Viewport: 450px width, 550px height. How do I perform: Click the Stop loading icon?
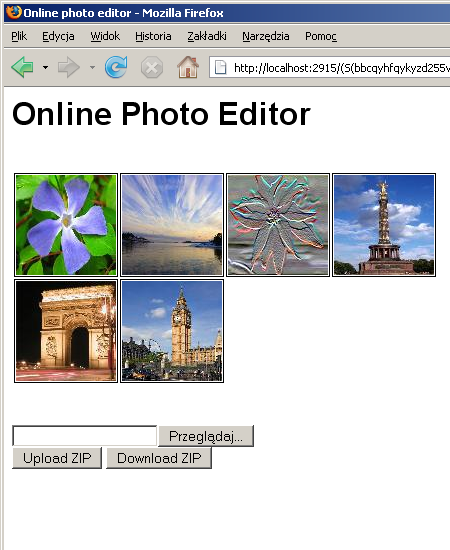[x=152, y=67]
